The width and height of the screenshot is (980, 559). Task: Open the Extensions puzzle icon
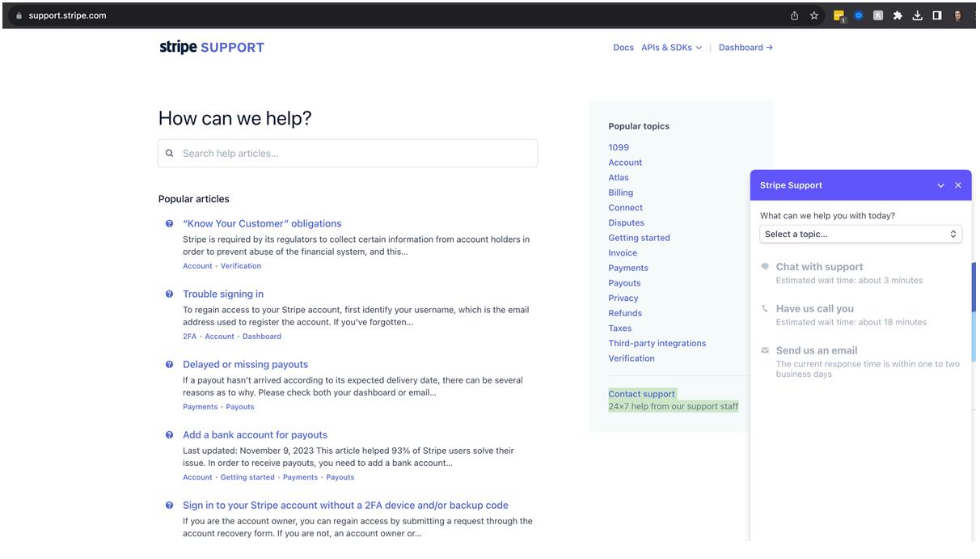[x=898, y=15]
